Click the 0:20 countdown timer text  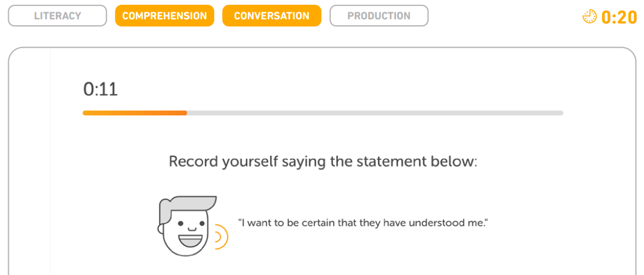[x=619, y=17]
